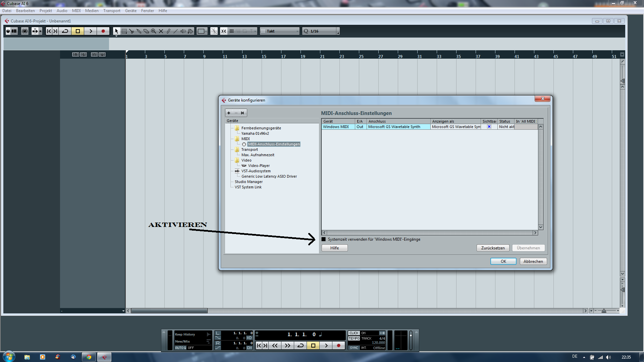Screen dimensions: 644x362
Task: Open Chrome from the Windows taskbar
Action: pos(89,357)
